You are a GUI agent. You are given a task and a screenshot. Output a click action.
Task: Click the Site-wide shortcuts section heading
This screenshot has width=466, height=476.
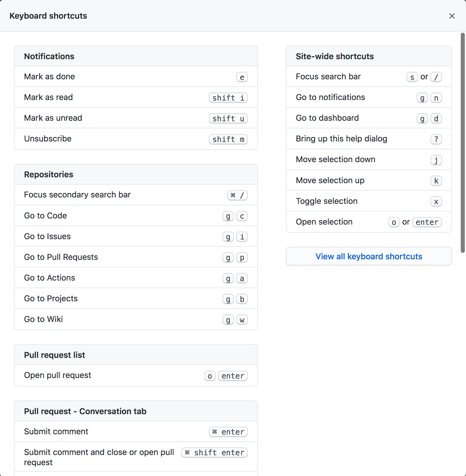coord(335,56)
